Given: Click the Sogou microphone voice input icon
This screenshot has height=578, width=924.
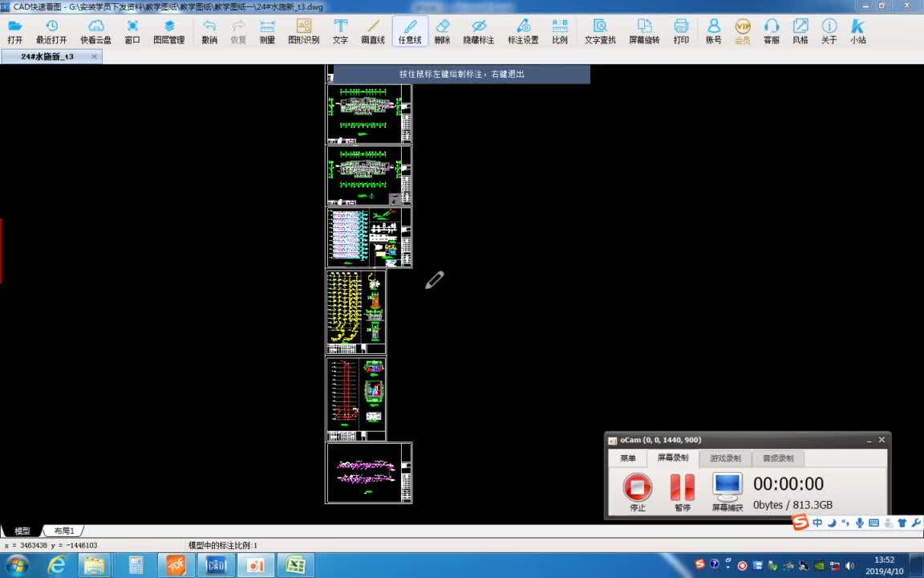Looking at the screenshot, I should click(860, 523).
